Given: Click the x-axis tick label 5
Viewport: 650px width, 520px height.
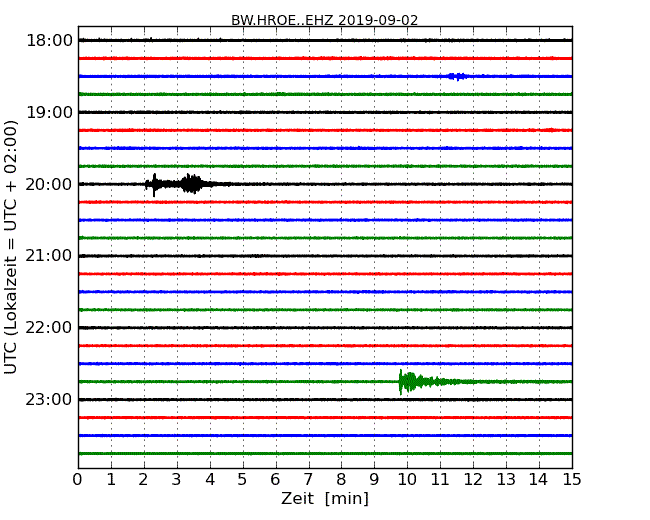Looking at the screenshot, I should (x=242, y=479).
